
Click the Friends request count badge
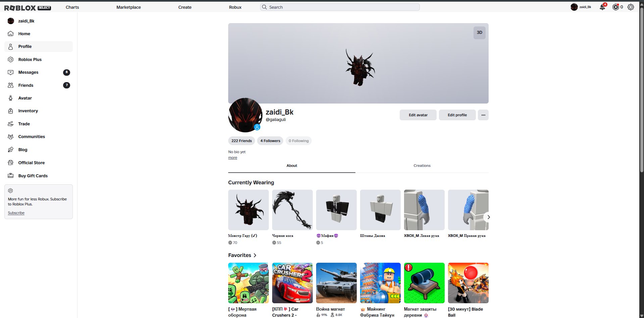[x=66, y=85]
